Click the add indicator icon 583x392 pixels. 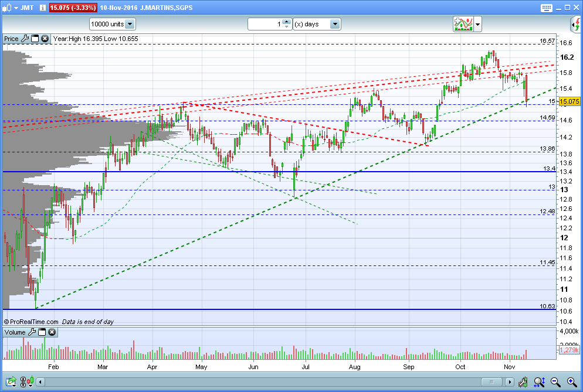[463, 24]
